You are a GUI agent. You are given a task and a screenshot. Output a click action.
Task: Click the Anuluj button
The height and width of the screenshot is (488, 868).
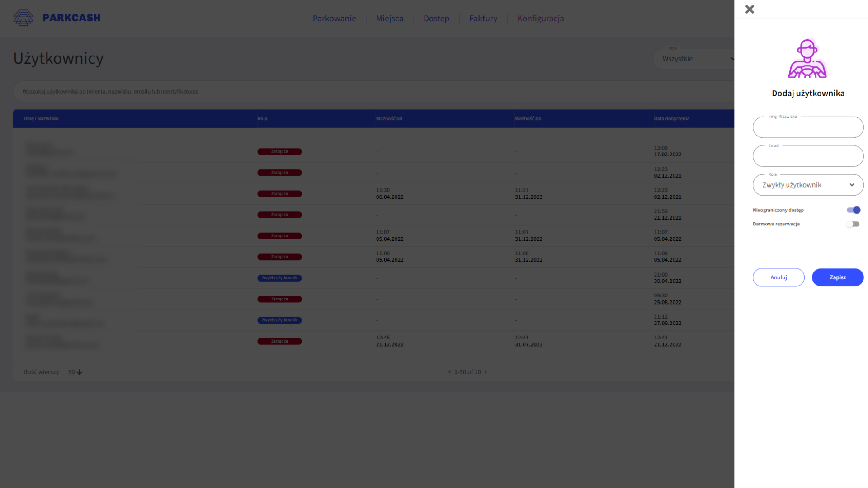778,277
